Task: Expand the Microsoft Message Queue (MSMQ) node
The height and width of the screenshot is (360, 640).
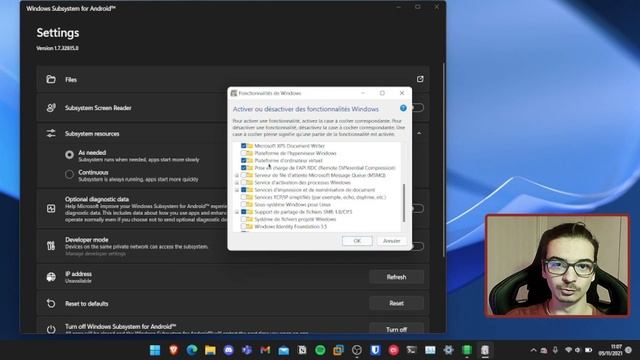Action: pos(236,175)
